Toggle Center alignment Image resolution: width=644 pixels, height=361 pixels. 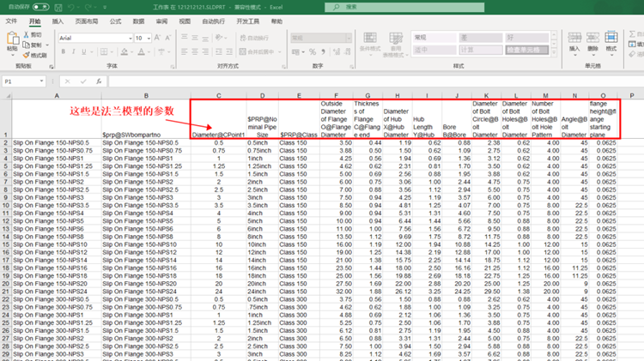coord(195,51)
